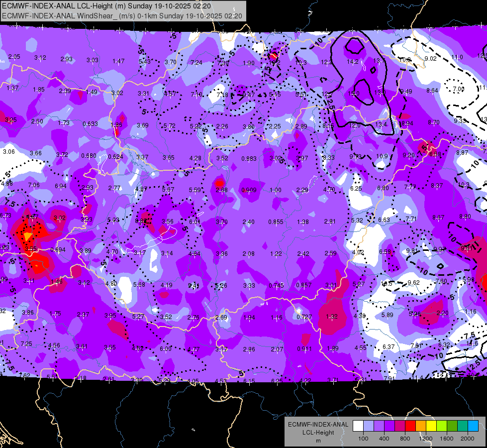Click the teal legend swatch

[x=463, y=426]
